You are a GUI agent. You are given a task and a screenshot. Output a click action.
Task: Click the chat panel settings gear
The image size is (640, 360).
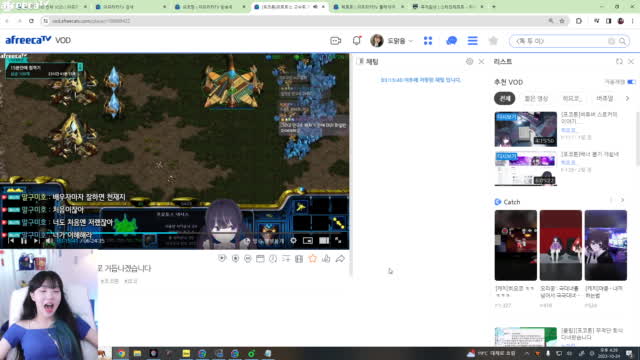click(x=469, y=62)
